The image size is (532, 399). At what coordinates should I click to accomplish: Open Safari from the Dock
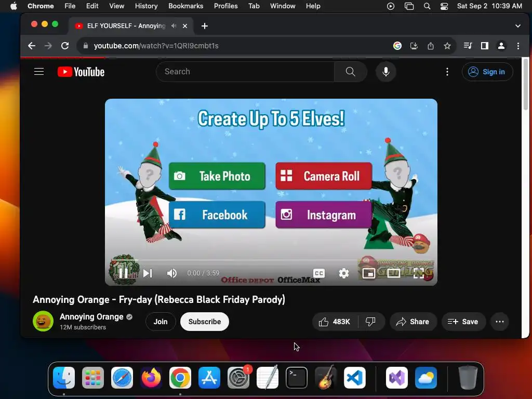122,378
